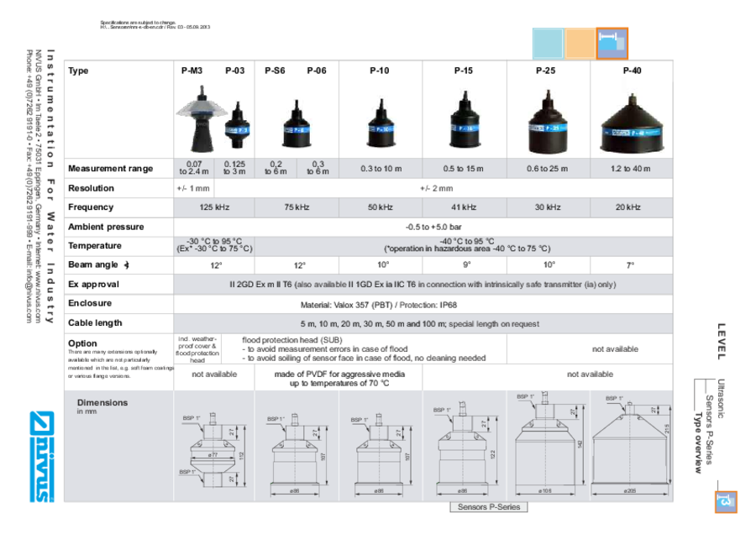Select the 'P-40' column heading
Screen dimensions: 756x534
pyautogui.click(x=632, y=71)
